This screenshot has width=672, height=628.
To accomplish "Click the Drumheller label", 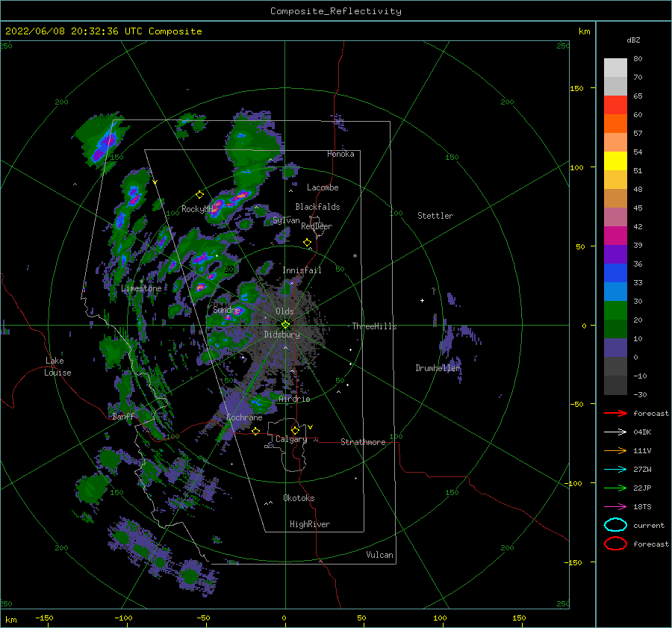I will (x=438, y=368).
